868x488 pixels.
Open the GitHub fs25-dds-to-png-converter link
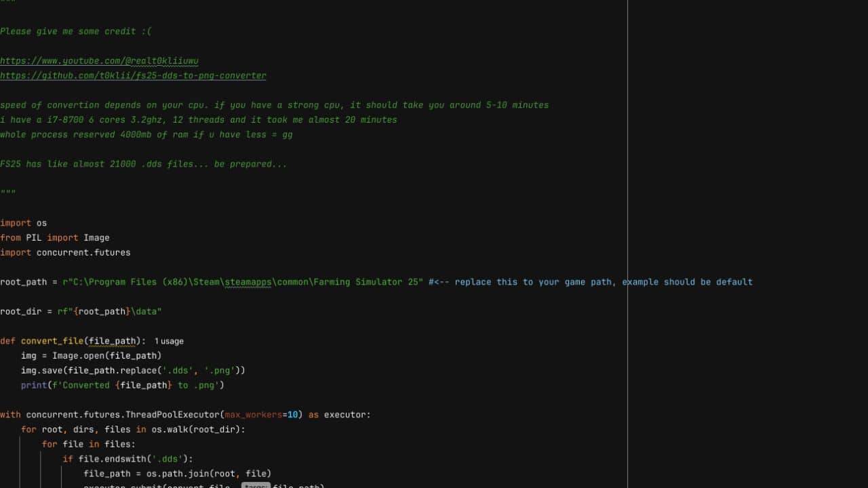(x=133, y=76)
